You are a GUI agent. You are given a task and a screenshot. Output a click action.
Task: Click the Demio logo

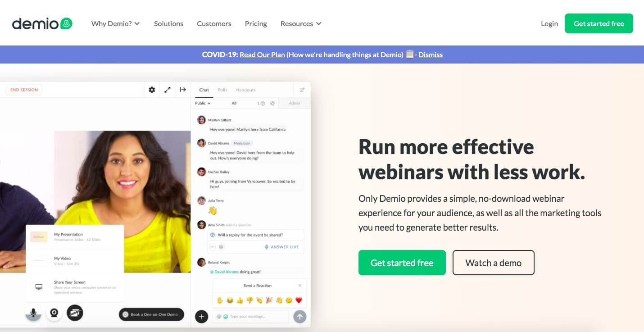(x=42, y=23)
